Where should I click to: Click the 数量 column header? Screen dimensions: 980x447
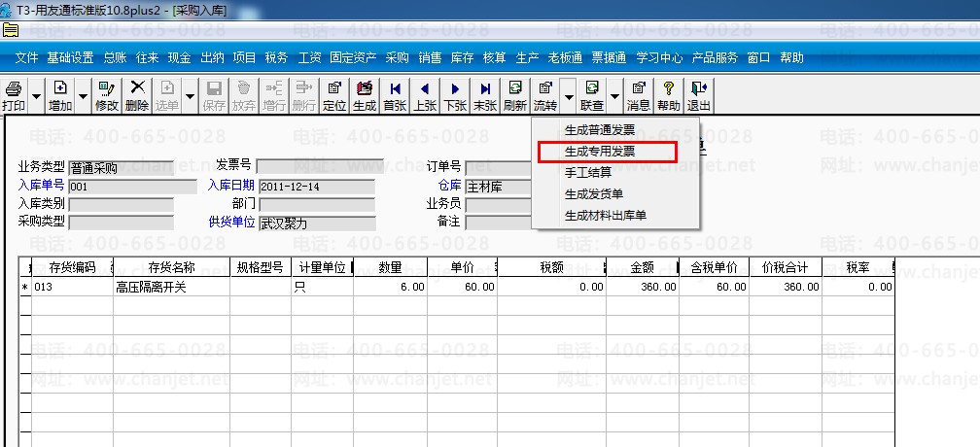pyautogui.click(x=391, y=268)
